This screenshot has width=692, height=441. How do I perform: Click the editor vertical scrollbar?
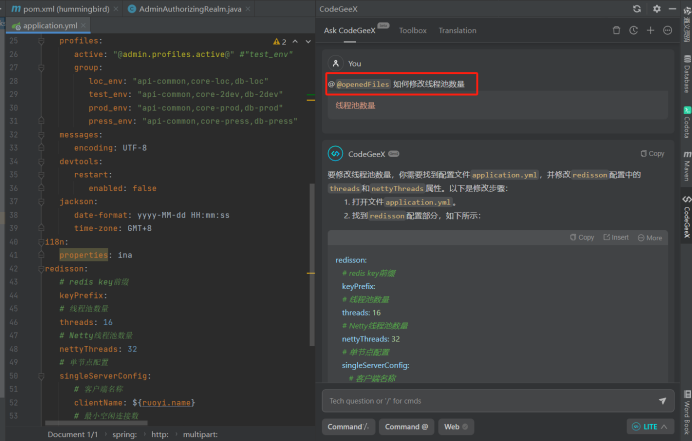coord(312,265)
